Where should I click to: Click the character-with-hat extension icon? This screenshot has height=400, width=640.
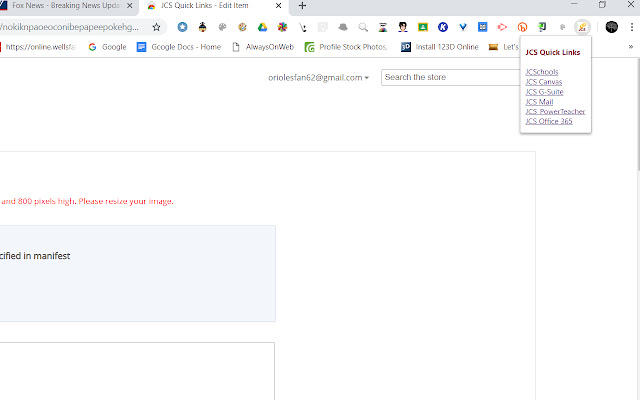pyautogui.click(x=202, y=27)
